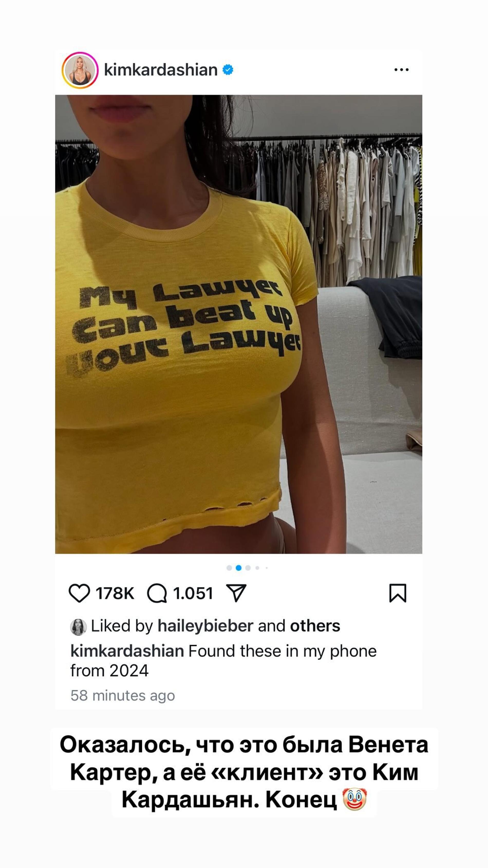Jump to fourth carousel dot

click(x=257, y=568)
